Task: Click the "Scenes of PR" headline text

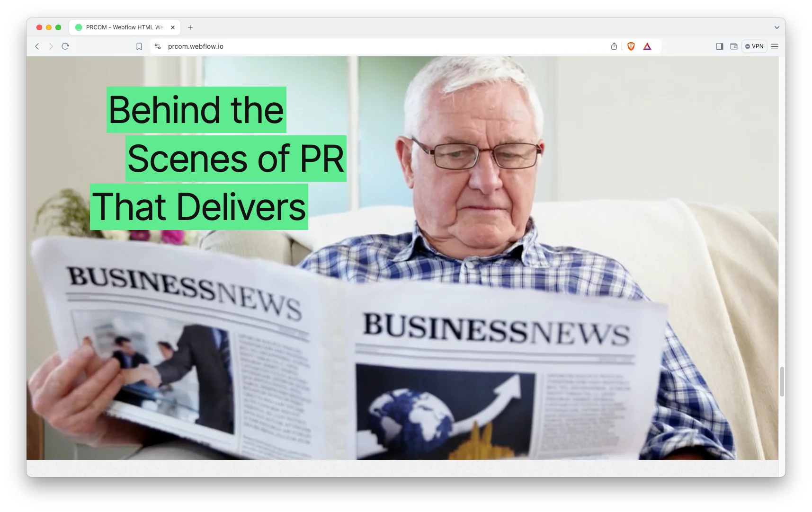Action: point(236,159)
